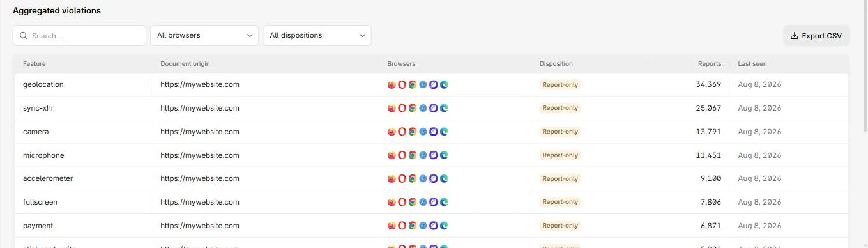Click Edge icon in geolocation row
The width and height of the screenshot is (868, 248).
pos(444,84)
